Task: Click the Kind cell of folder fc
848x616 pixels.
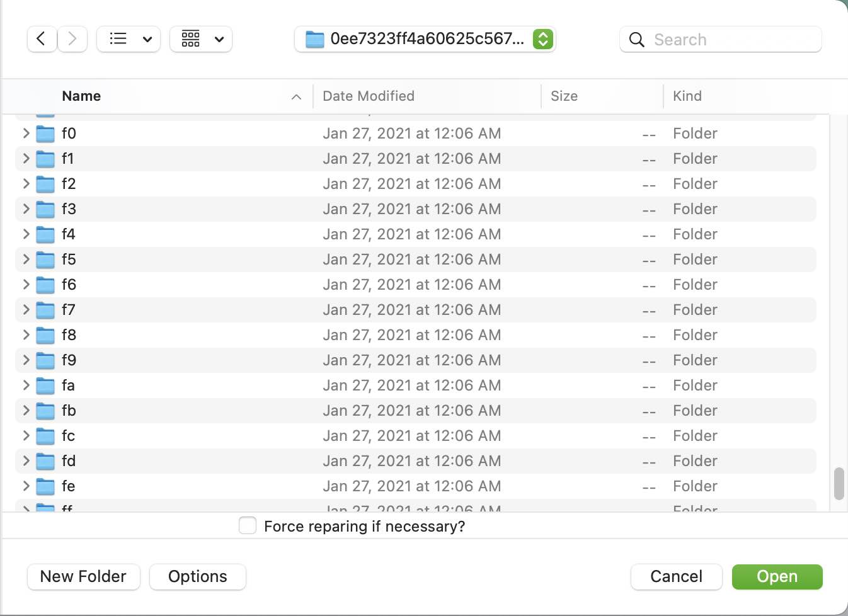Action: point(695,435)
